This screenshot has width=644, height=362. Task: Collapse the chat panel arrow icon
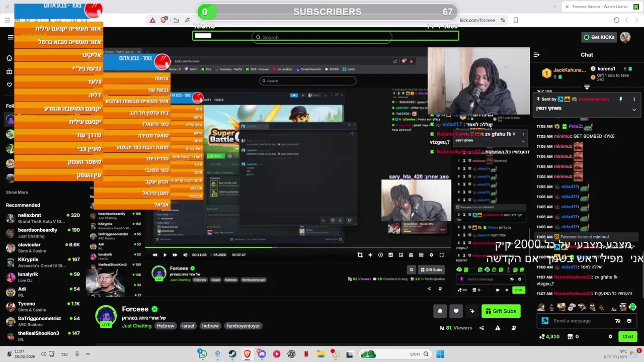tap(536, 55)
